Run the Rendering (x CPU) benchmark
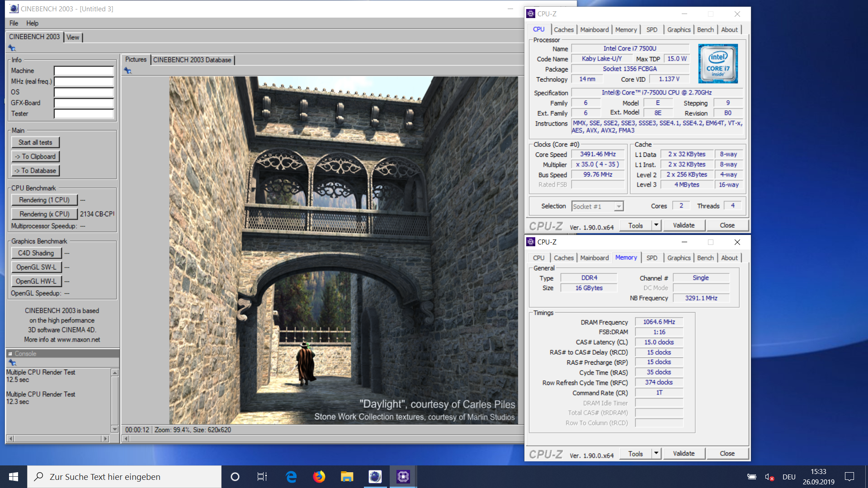This screenshot has height=488, width=868. [44, 214]
